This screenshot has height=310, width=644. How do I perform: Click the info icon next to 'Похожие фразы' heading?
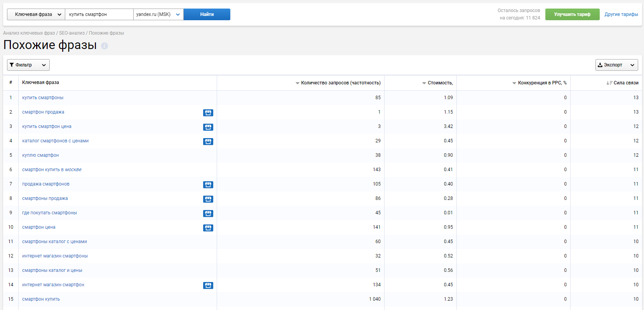[x=104, y=46]
